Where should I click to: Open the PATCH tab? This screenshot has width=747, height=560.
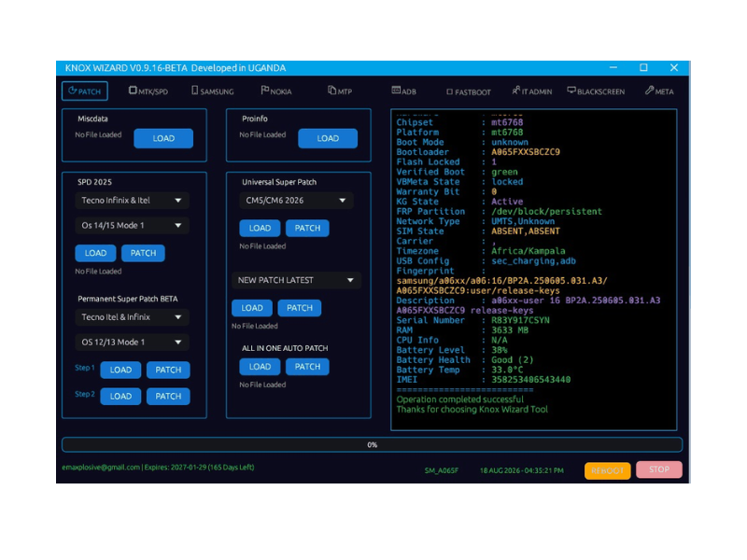tap(85, 91)
